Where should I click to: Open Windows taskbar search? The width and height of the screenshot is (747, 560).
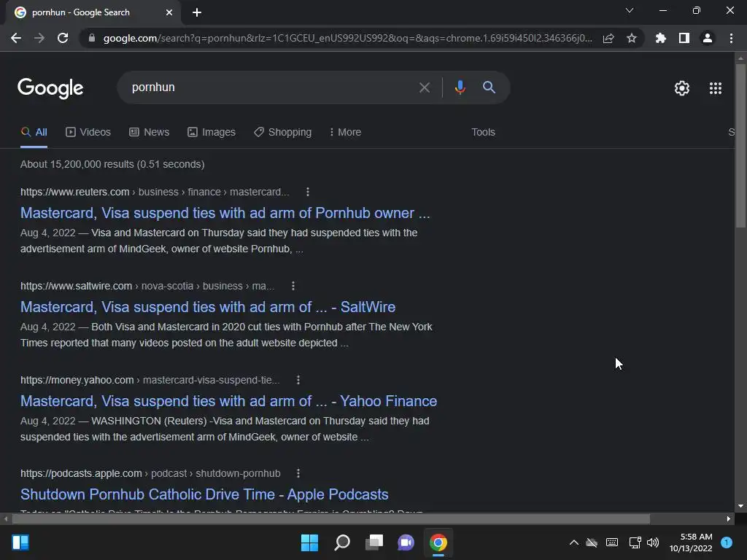(342, 542)
